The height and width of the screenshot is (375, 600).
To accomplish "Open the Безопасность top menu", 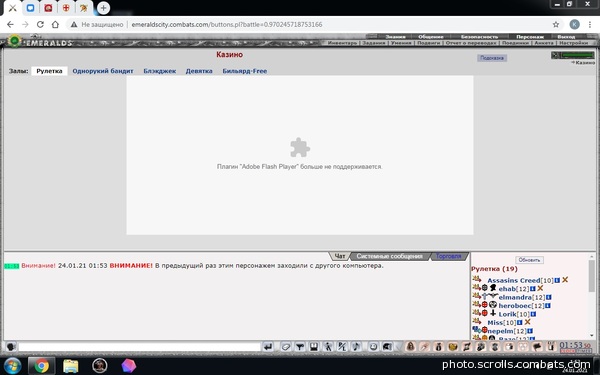I will (479, 37).
